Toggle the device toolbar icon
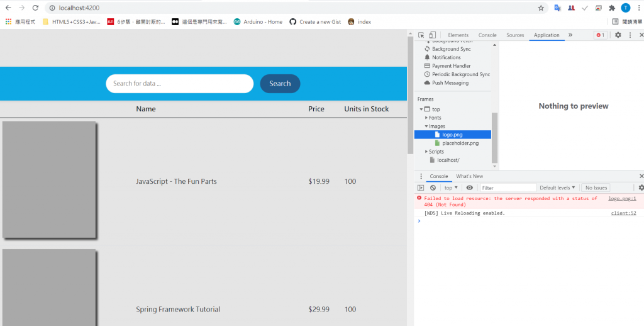This screenshot has height=326, width=644. coord(433,35)
